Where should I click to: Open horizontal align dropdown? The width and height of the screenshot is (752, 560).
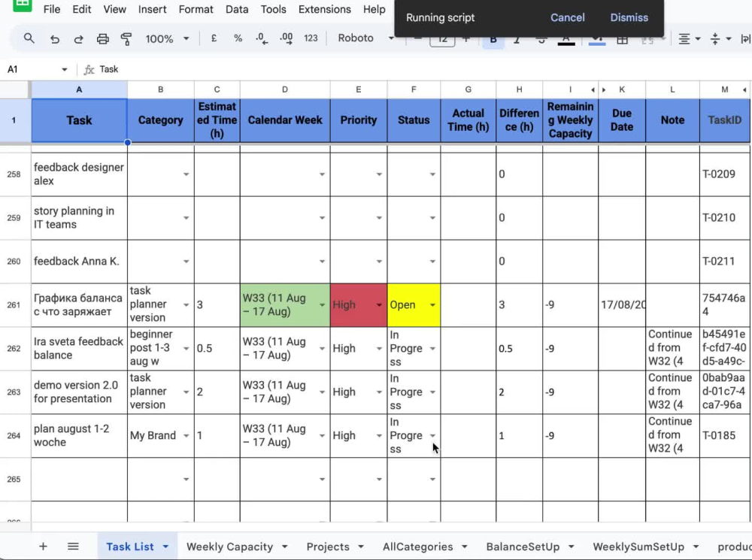(x=689, y=39)
